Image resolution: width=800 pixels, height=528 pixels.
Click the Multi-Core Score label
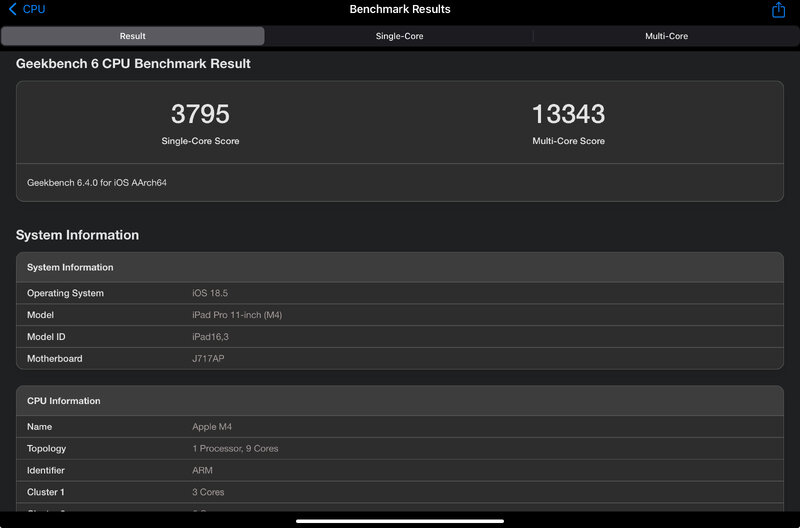[568, 141]
